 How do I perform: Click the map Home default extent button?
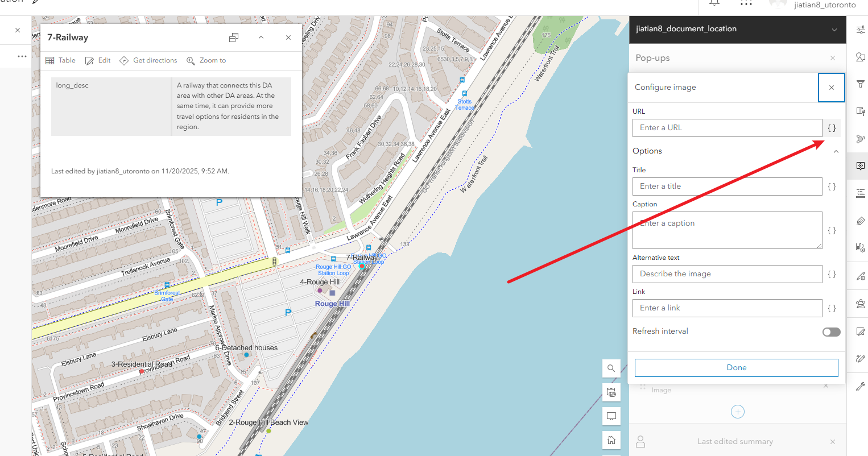click(x=611, y=440)
